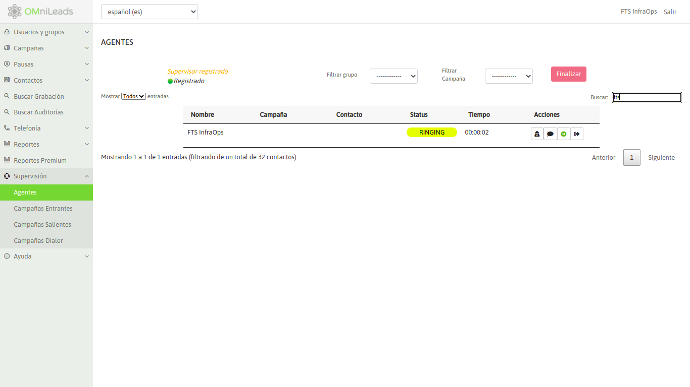Select pagination page 1
Screen dimensions: 690x387
click(631, 158)
